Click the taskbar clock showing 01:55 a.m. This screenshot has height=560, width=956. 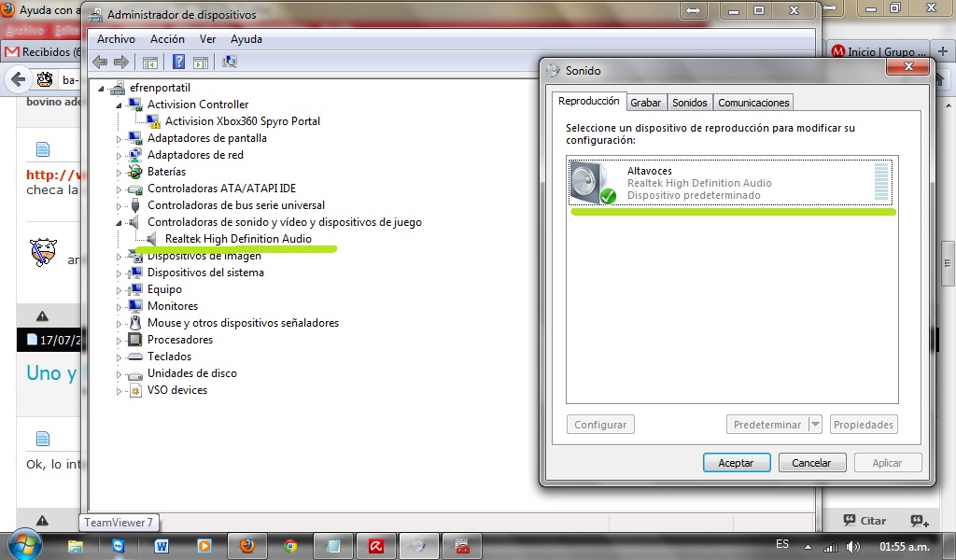point(904,547)
